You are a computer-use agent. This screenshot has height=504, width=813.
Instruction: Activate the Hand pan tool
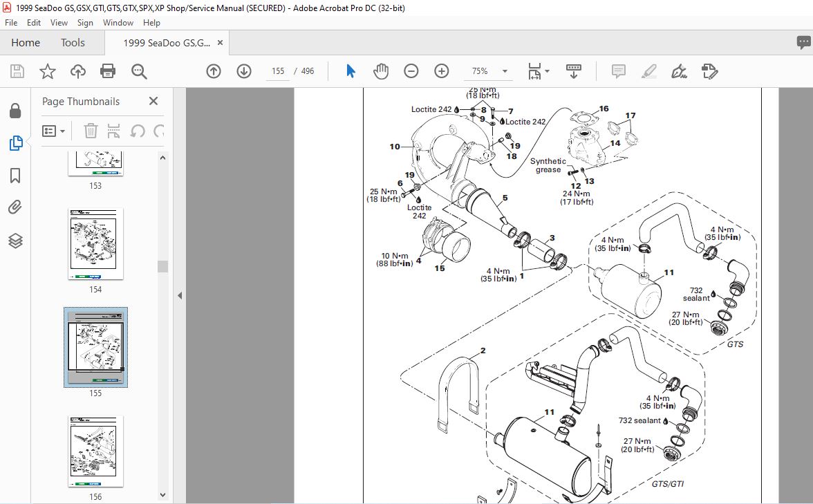coord(380,71)
